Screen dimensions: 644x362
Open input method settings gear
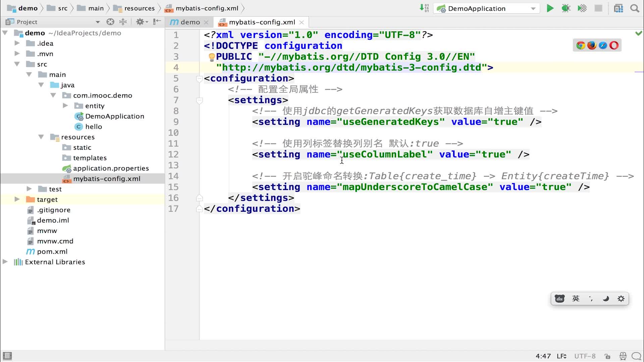pos(621,299)
